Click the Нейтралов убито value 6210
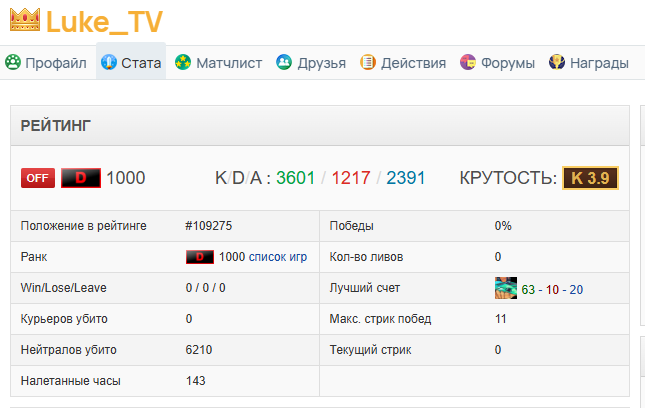This screenshot has width=645, height=408. pyautogui.click(x=199, y=350)
